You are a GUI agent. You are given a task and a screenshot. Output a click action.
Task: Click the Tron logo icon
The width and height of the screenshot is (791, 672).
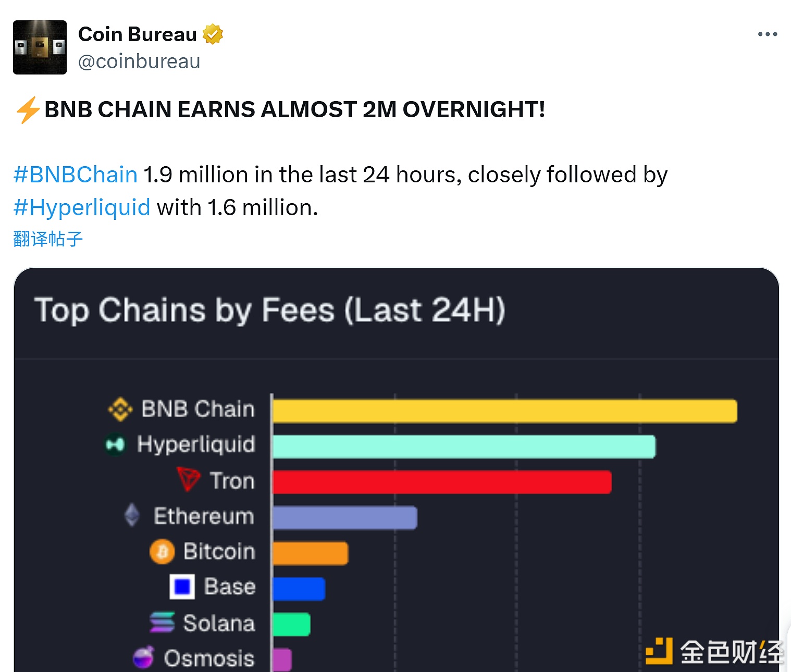188,479
